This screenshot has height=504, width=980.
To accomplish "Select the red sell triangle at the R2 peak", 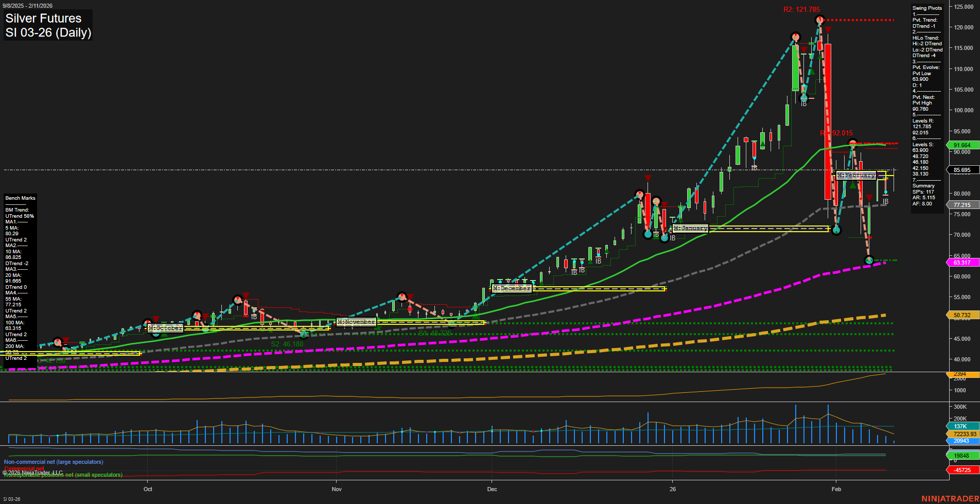I will tap(828, 29).
